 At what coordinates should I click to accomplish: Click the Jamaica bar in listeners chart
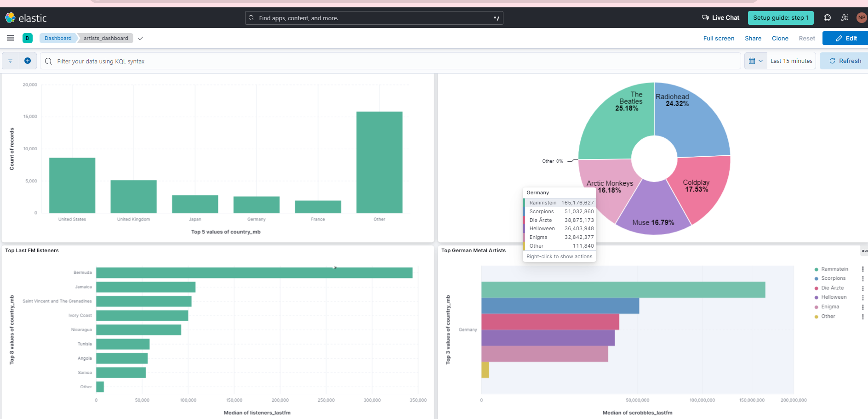click(146, 287)
